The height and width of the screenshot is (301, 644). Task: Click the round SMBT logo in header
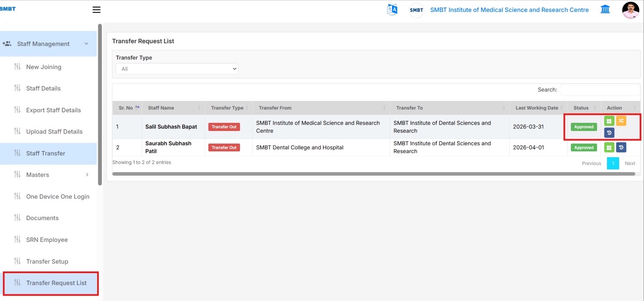pyautogui.click(x=416, y=10)
